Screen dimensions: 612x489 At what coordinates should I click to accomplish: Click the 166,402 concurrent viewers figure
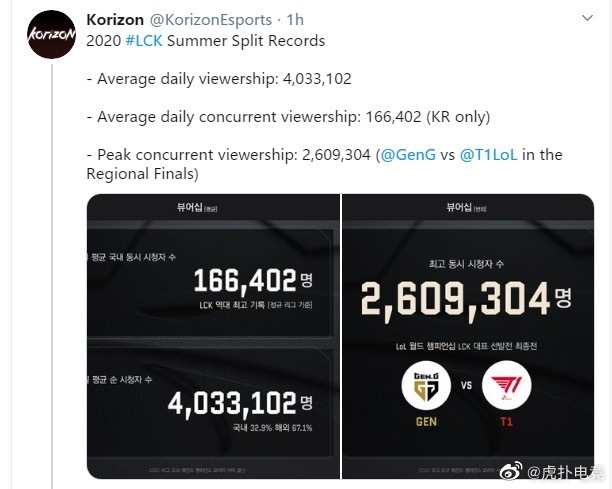coord(253,281)
